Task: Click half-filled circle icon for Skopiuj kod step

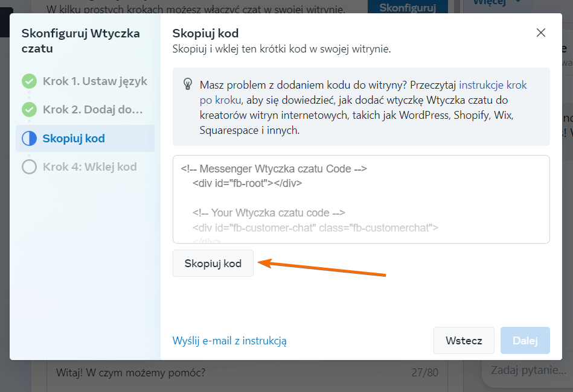Action: (x=29, y=139)
